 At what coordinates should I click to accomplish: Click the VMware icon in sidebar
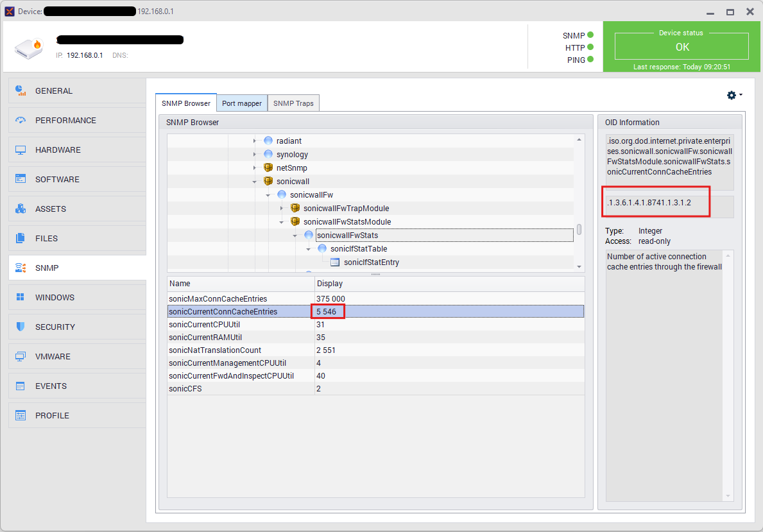point(21,356)
